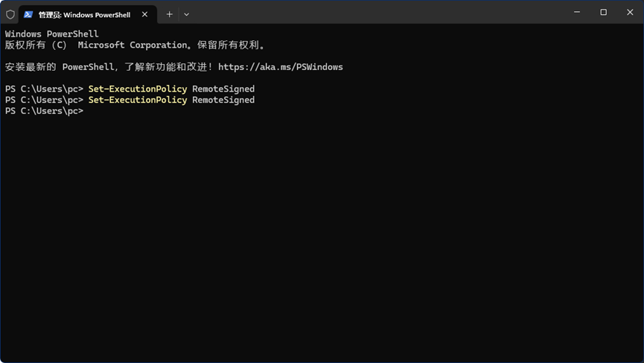Click the administrator shield icon
This screenshot has height=363, width=644.
10,14
